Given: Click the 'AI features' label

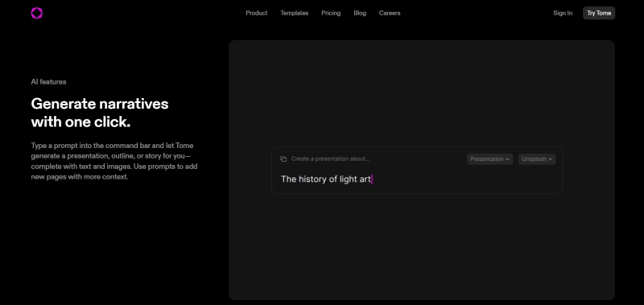Looking at the screenshot, I should click(48, 82).
